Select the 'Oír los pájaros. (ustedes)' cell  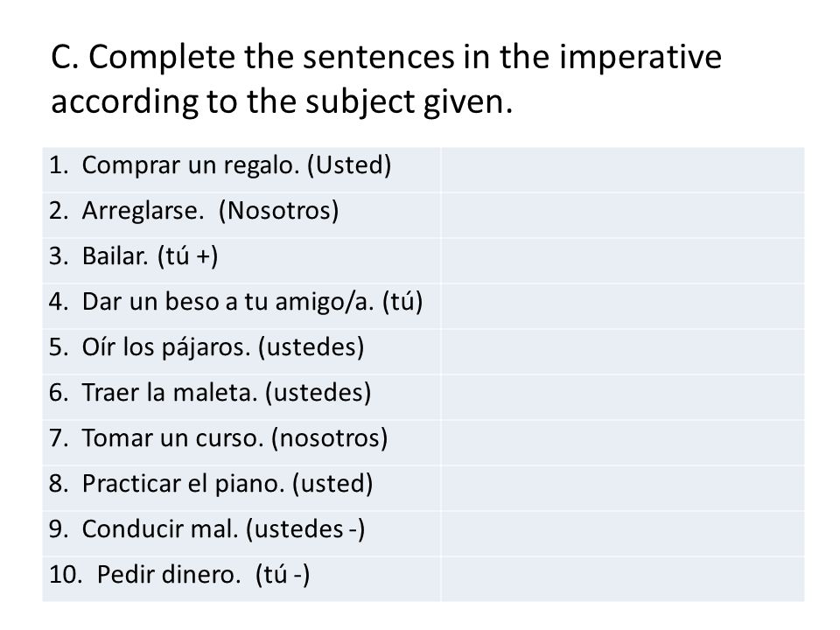(241, 352)
